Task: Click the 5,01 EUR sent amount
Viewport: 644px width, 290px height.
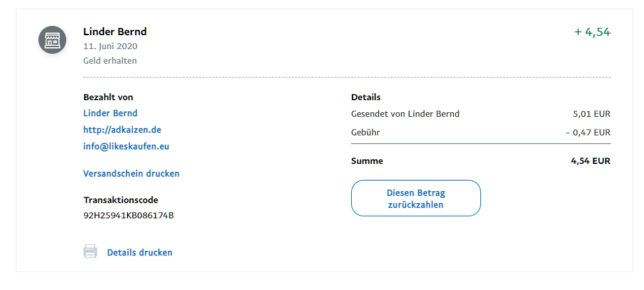Action: [x=591, y=113]
